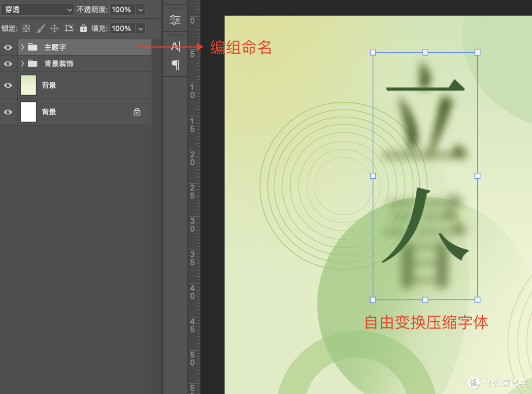This screenshot has width=532, height=394.
Task: Open the opacity (不透明度) dropdown arrow
Action: click(140, 9)
